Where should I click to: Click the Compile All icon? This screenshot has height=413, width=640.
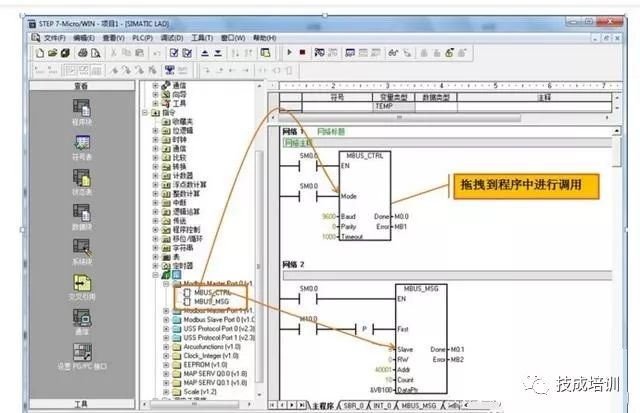tap(187, 53)
